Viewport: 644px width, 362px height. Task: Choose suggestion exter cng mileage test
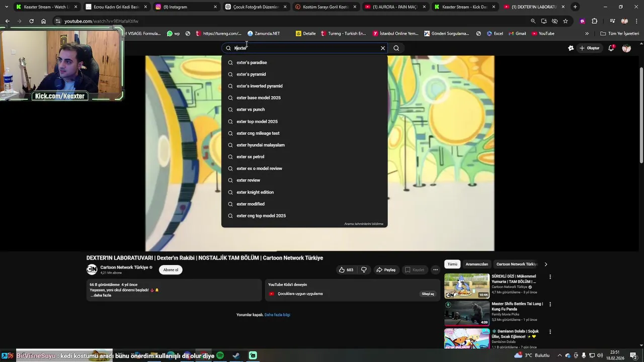[x=304, y=133]
